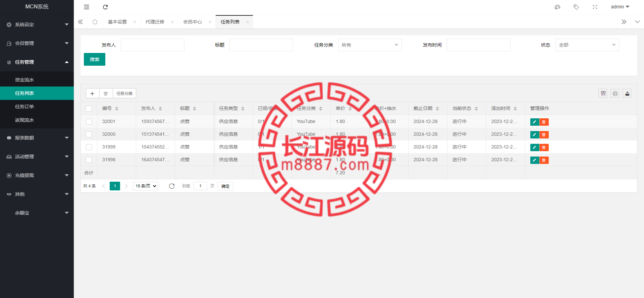Image resolution: width=644 pixels, height=298 pixels.
Task: Collapse the 任务管理 sidebar menu
Action: [37, 62]
